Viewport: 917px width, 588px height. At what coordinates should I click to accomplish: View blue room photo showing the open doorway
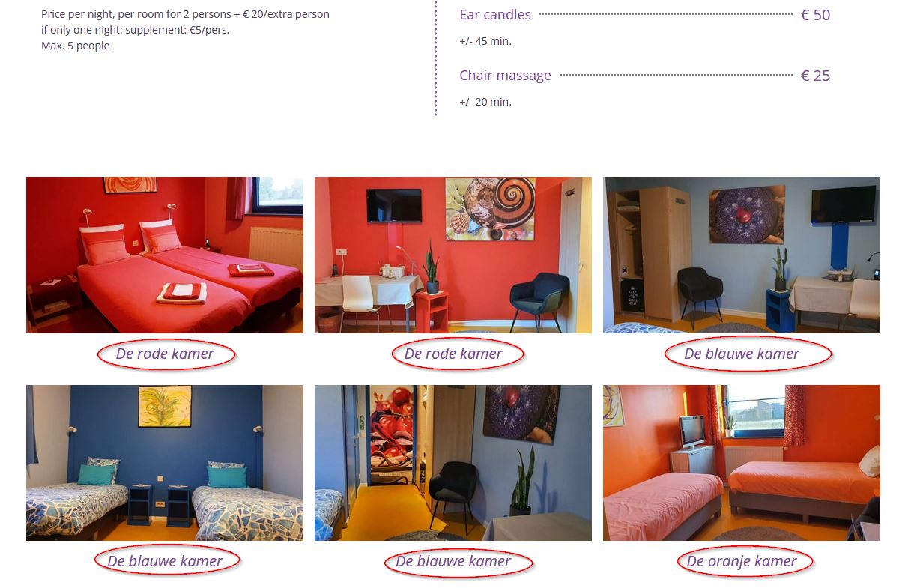point(453,463)
